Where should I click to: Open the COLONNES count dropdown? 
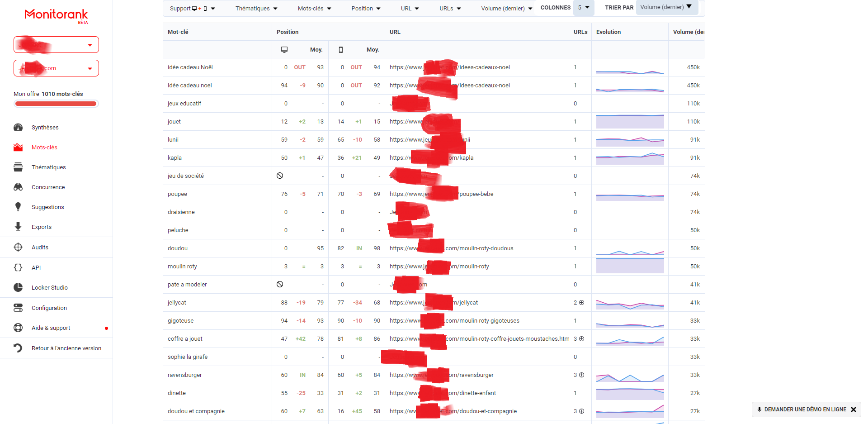coord(584,8)
